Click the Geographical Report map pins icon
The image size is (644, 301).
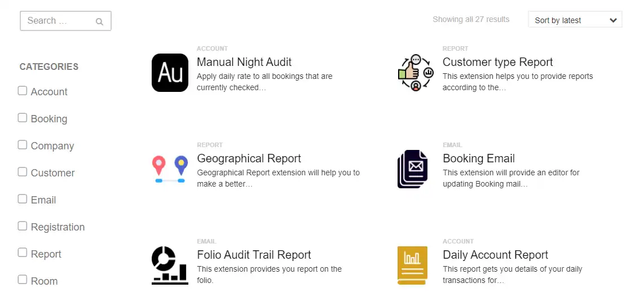[x=170, y=169]
